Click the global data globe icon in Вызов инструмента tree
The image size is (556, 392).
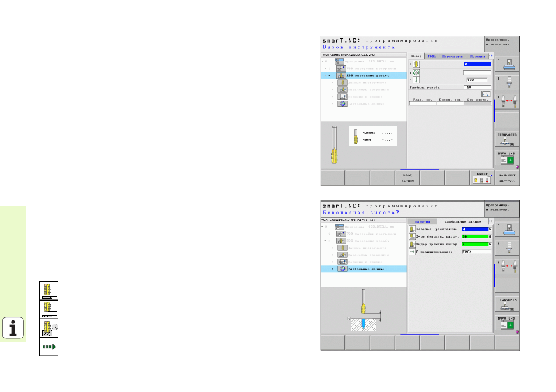[x=343, y=104]
